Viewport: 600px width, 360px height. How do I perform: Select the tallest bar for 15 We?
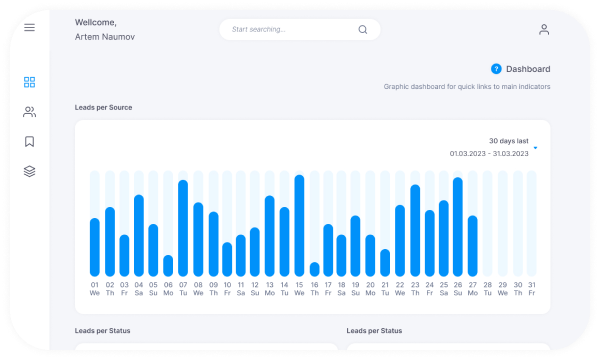299,226
